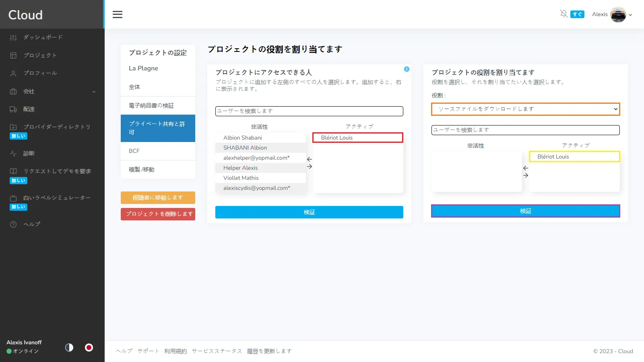644x362 pixels.
Task: Click the hamburger menu icon
Action: pyautogui.click(x=118, y=14)
